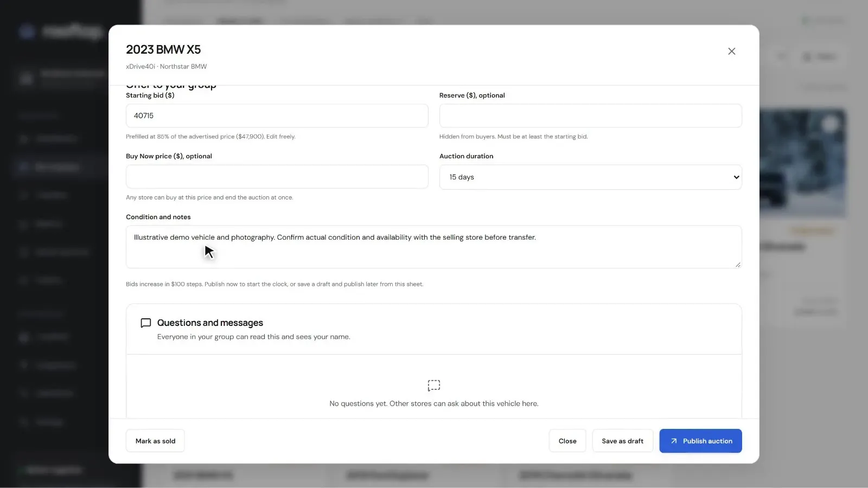Close the 2023 BMW X5 dialog

point(731,51)
